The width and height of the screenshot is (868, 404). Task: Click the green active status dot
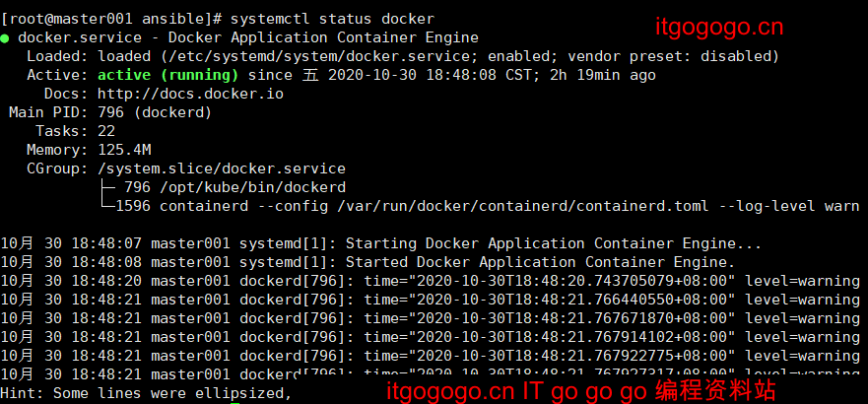5,38
